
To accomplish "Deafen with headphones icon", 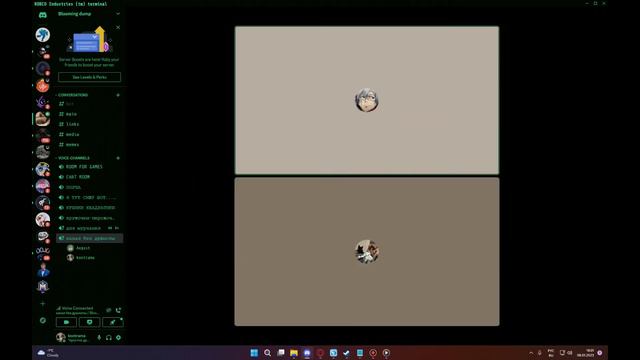I will coord(109,338).
